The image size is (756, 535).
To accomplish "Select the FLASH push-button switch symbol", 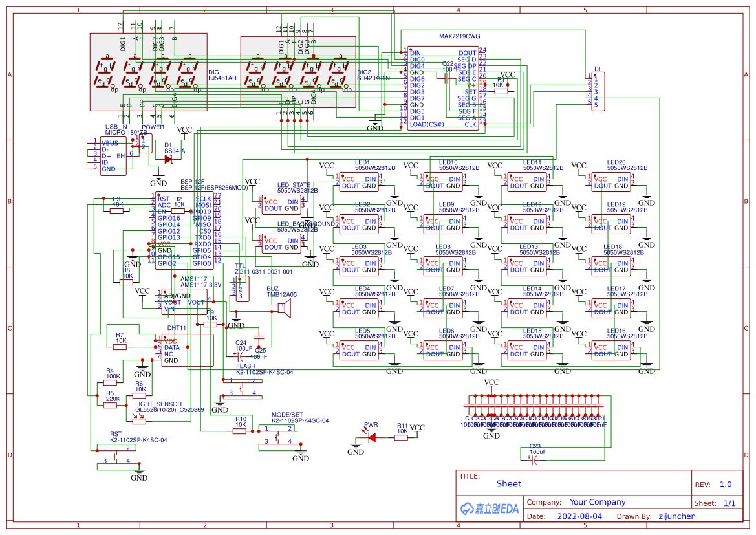I will 242,389.
